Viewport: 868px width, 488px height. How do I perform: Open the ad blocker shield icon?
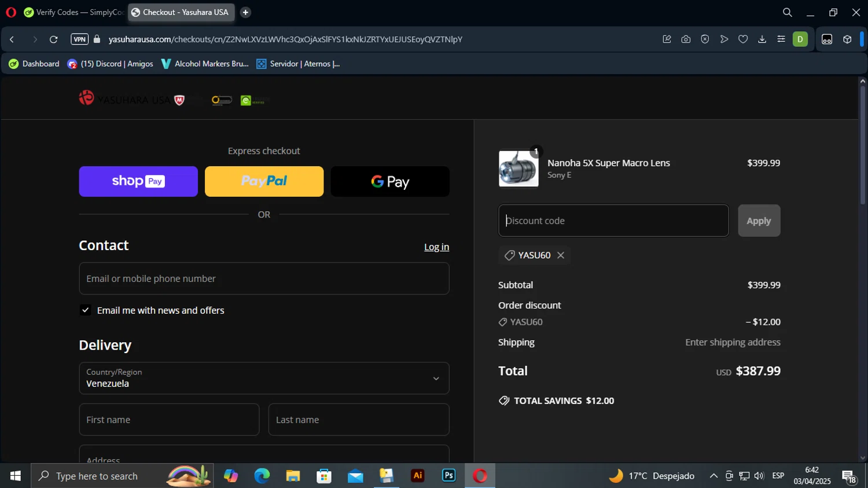coord(705,39)
